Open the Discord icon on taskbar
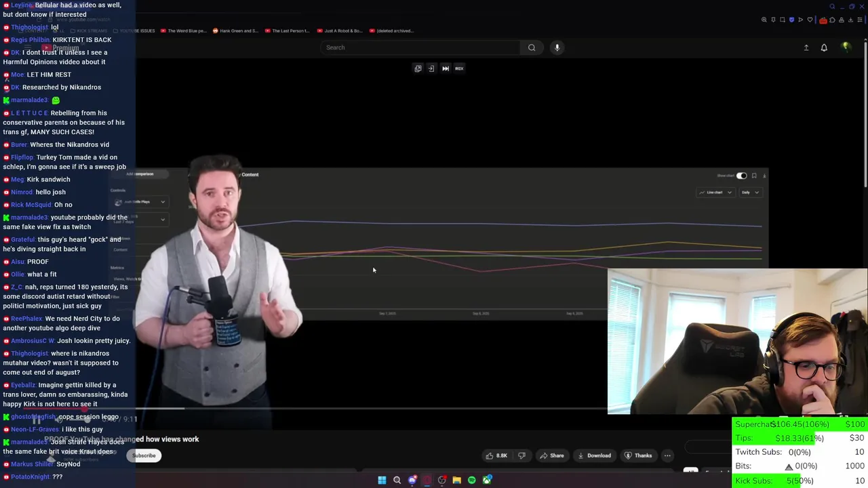868x488 pixels. click(412, 481)
